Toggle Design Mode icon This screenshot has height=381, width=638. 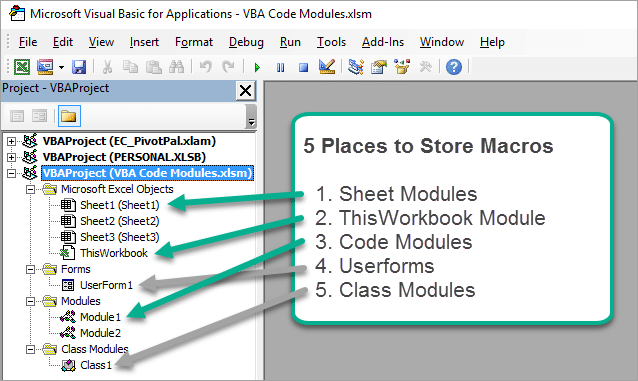tap(327, 67)
